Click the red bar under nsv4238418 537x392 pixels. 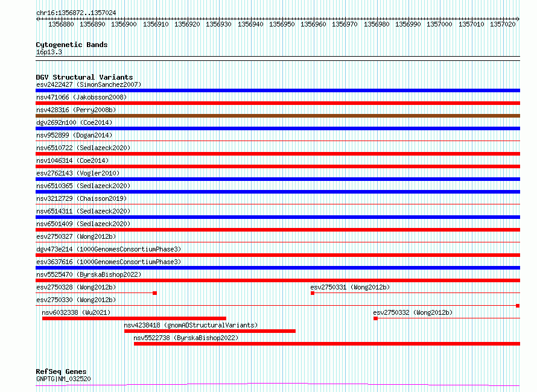coord(210,331)
